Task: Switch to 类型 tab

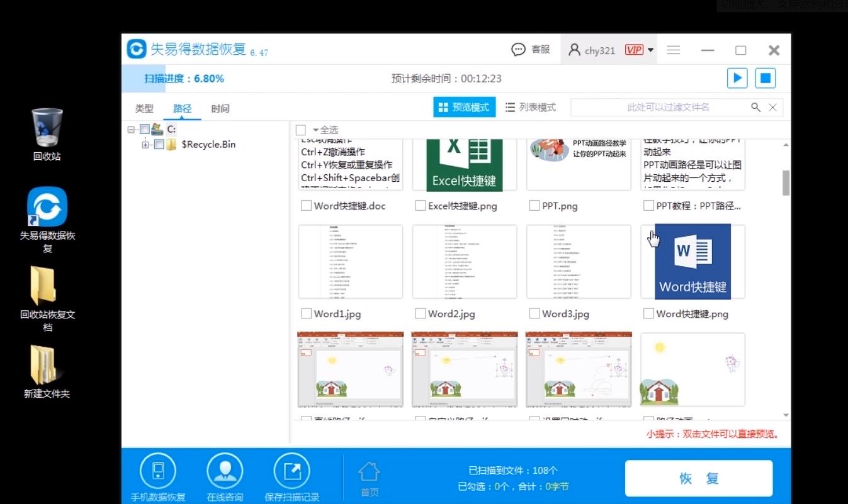Action: tap(144, 108)
